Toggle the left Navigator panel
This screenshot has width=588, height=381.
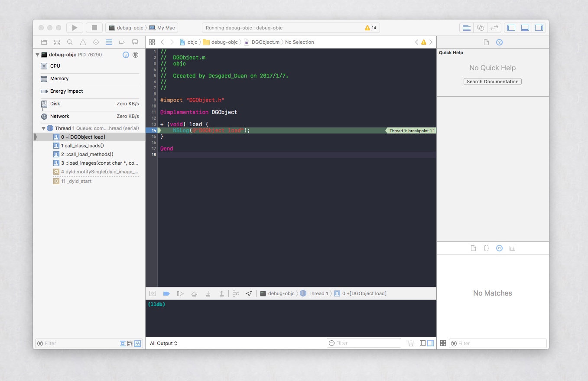click(511, 28)
